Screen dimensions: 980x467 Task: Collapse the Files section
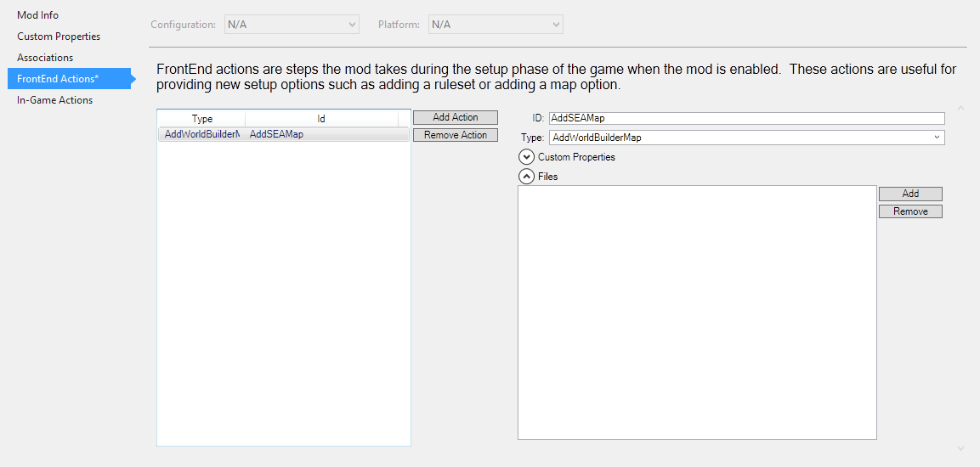click(x=527, y=177)
